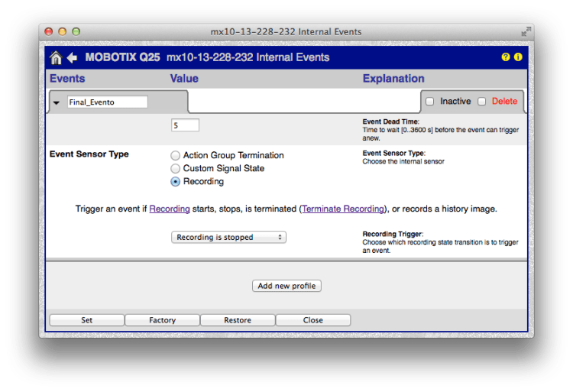Viewport: 573px width, 392px height.
Task: Collapse the Final_Evento profile triangle
Action: click(x=57, y=102)
